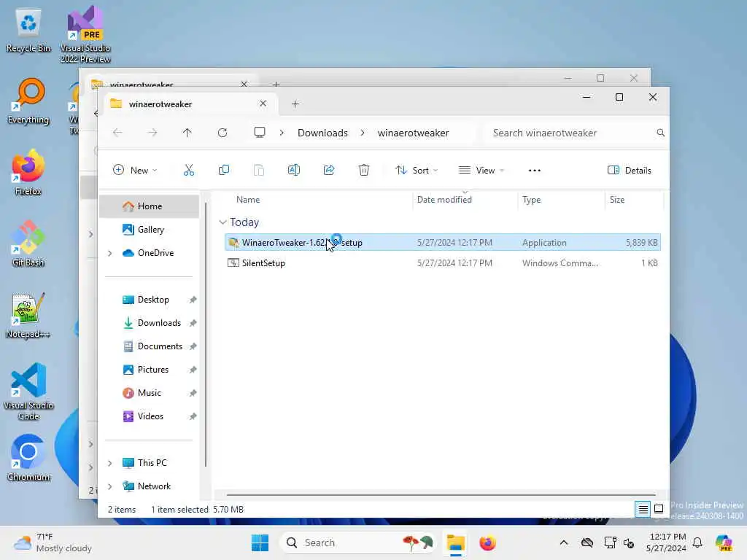
Task: Click the Delete trash icon
Action: click(x=364, y=170)
